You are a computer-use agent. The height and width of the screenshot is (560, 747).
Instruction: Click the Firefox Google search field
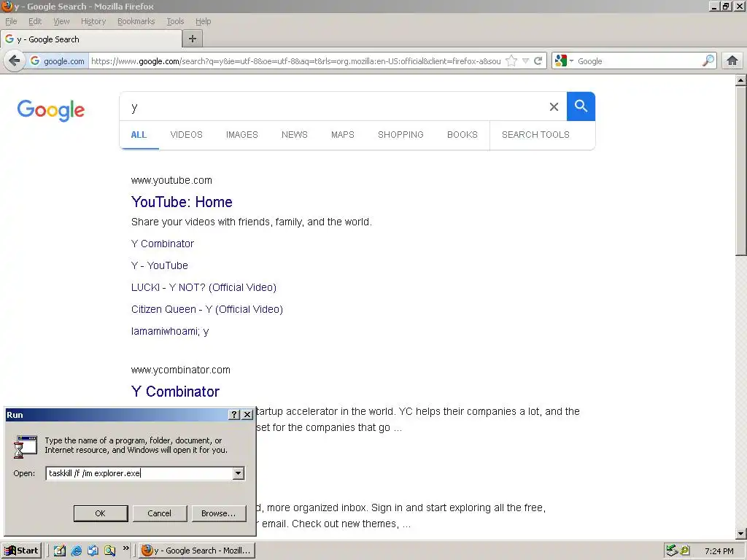click(638, 61)
